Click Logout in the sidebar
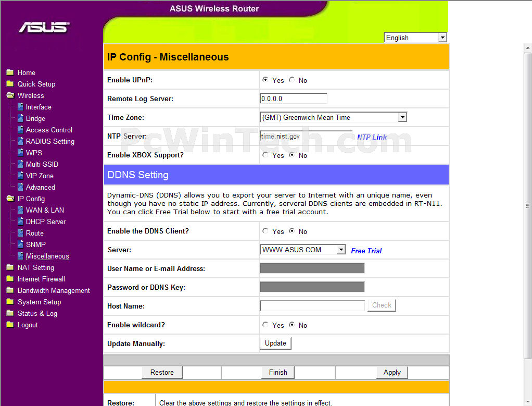Screen dimensions: 532x406 (28, 325)
